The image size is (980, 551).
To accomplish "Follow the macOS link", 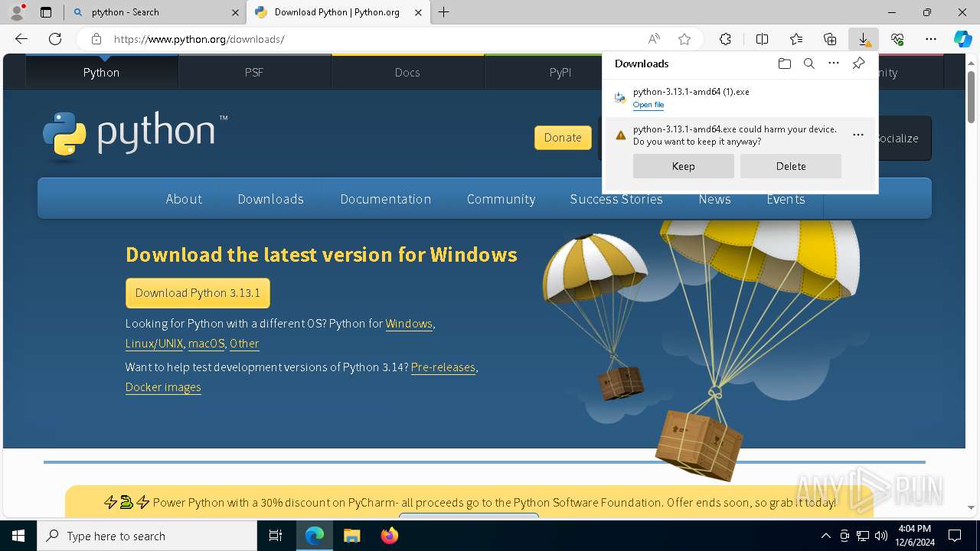I will pos(207,344).
